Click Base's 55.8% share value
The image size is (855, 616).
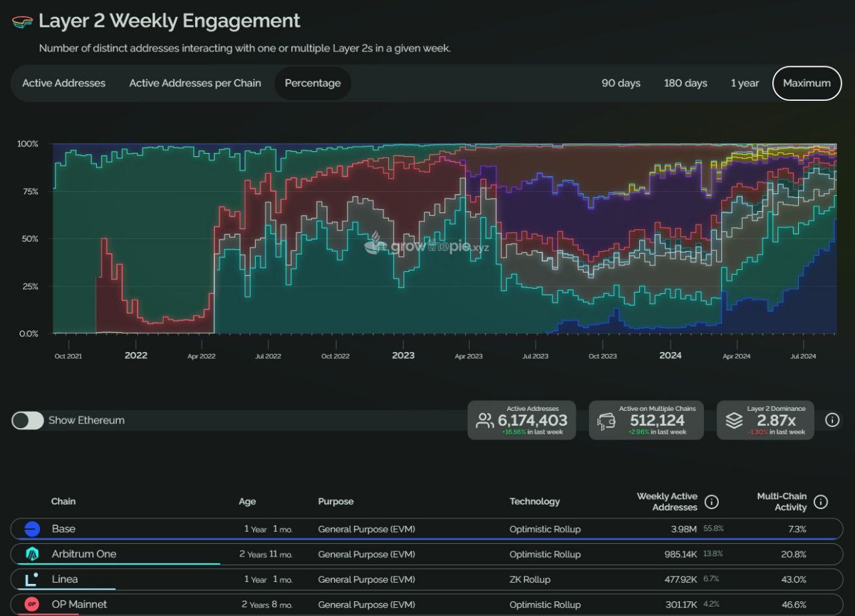[713, 528]
